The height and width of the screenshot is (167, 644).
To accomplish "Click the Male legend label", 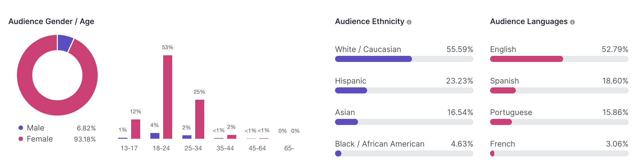I will tap(35, 128).
